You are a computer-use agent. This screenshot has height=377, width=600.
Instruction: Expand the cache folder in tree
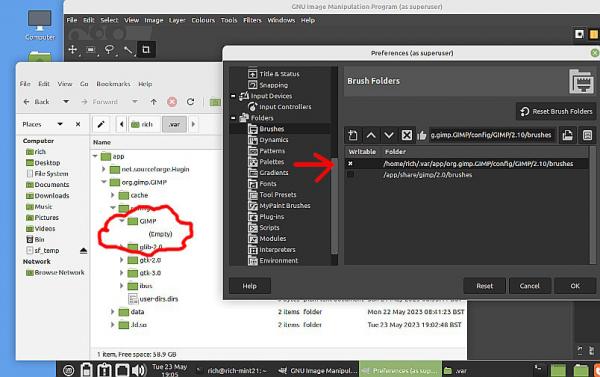[112, 195]
